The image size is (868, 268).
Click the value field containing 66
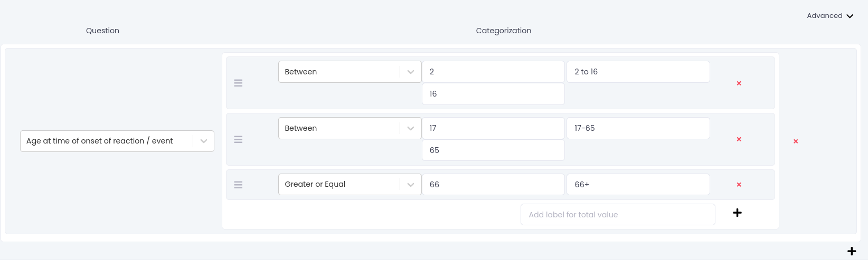tap(493, 185)
